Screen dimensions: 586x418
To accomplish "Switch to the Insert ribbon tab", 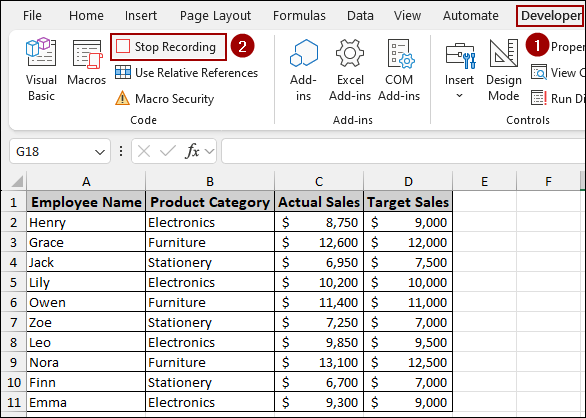I will [x=141, y=15].
